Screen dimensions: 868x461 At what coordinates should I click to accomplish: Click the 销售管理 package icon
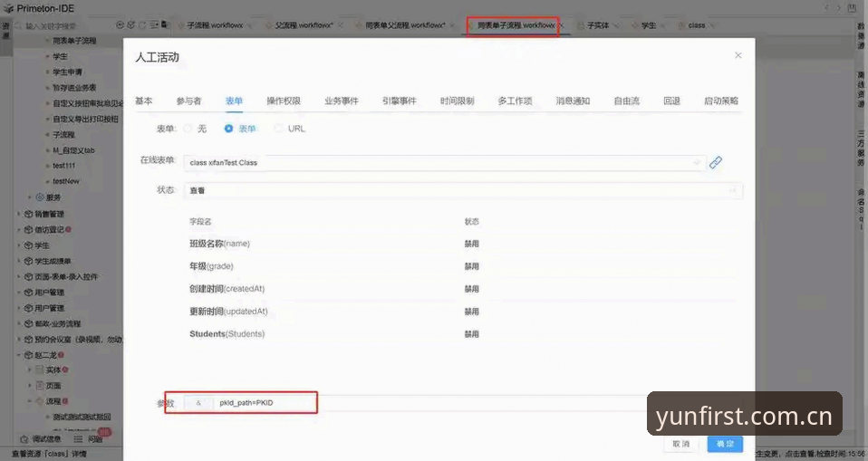[29, 214]
